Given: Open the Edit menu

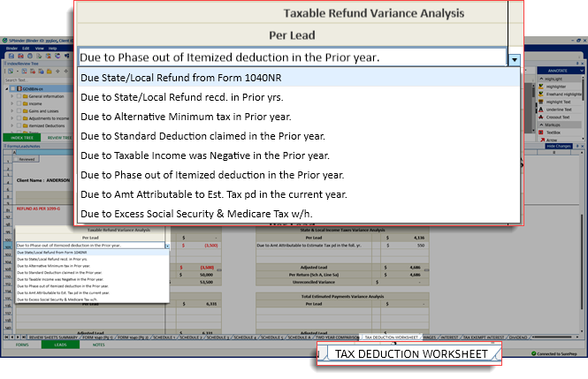Looking at the screenshot, I should [26, 49].
